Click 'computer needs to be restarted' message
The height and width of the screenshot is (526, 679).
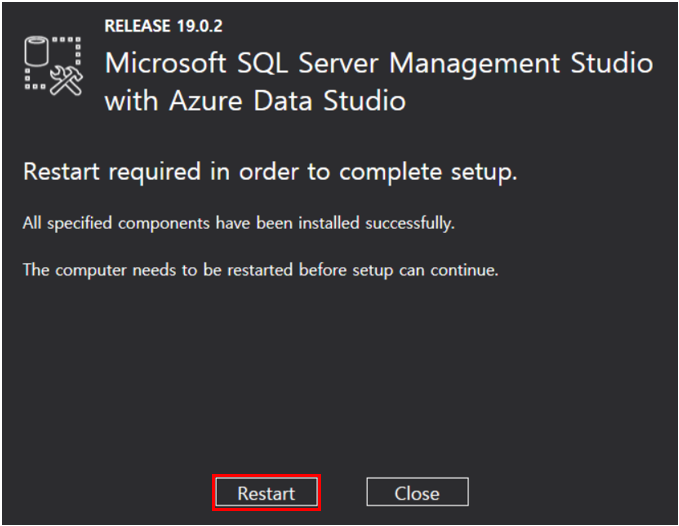[x=260, y=270]
